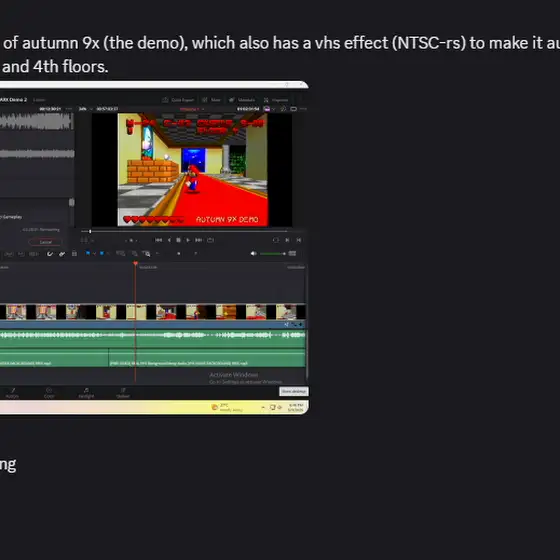Image resolution: width=560 pixels, height=560 pixels.
Task: Click the red timeline playhead marker
Action: 135,264
